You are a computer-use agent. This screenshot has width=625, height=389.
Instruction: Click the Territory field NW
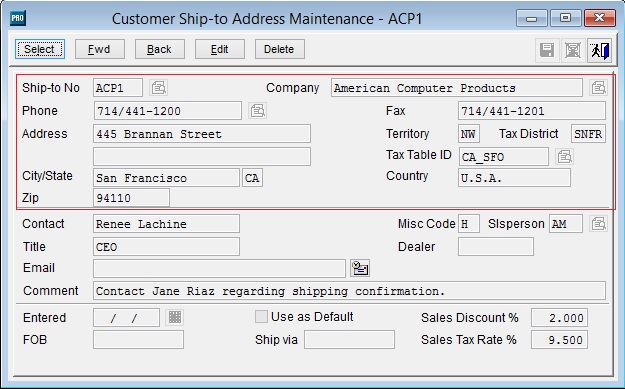click(469, 134)
